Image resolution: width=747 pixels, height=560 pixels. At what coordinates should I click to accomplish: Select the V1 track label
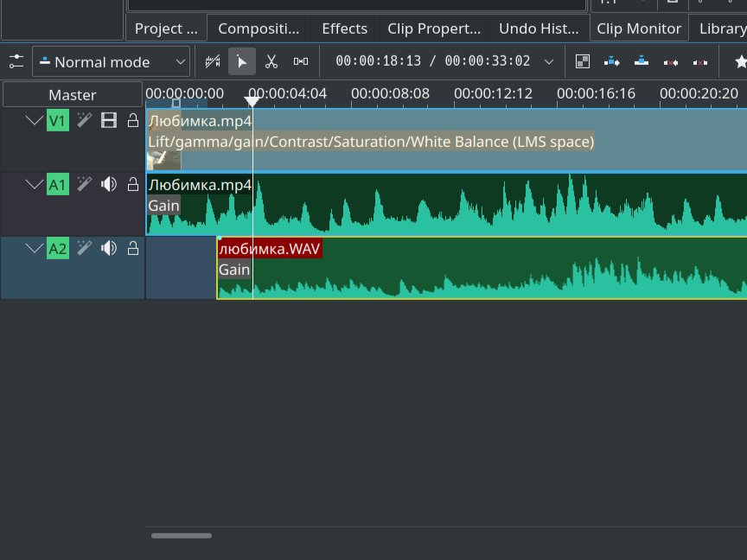[x=58, y=120]
